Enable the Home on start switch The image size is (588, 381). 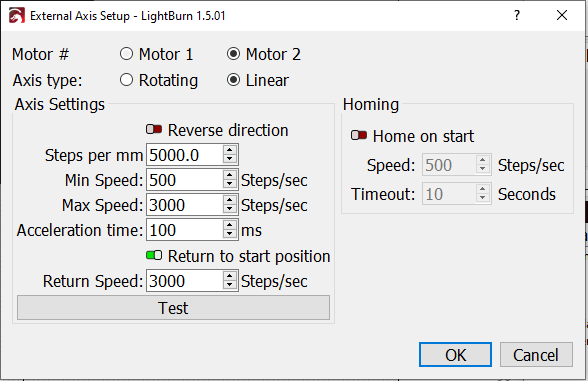(358, 135)
